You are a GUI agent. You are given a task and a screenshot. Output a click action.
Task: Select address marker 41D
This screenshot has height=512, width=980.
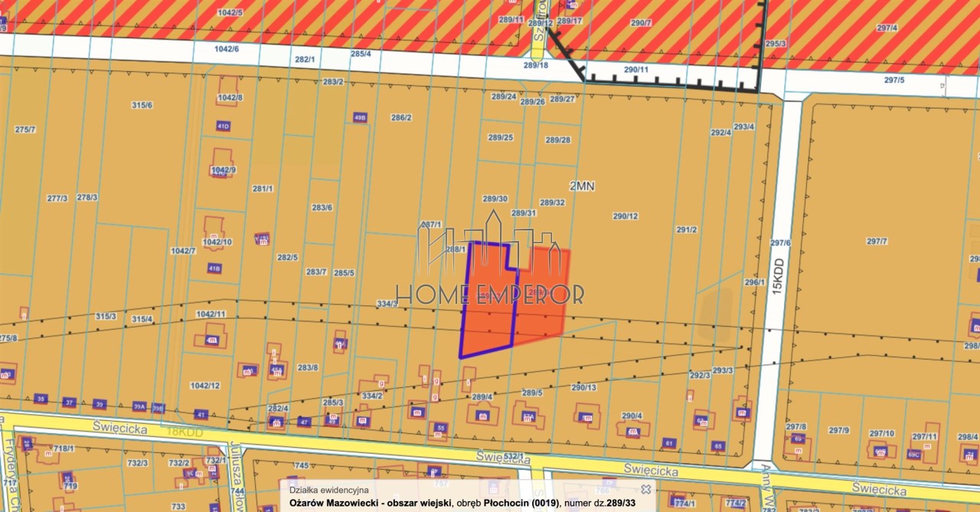click(x=224, y=126)
